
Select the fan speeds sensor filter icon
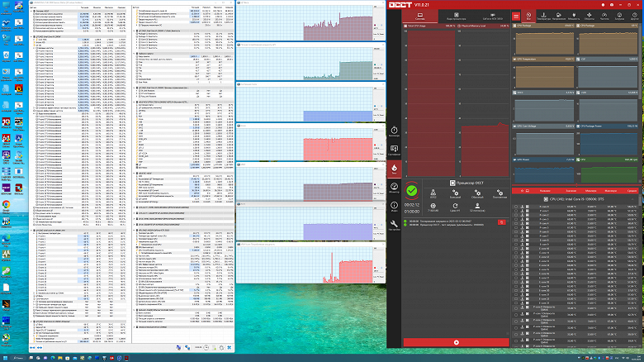(589, 16)
